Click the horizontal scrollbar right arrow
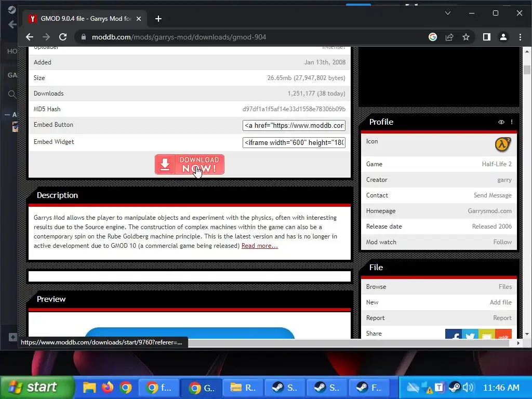This screenshot has height=399, width=532. [x=518, y=343]
